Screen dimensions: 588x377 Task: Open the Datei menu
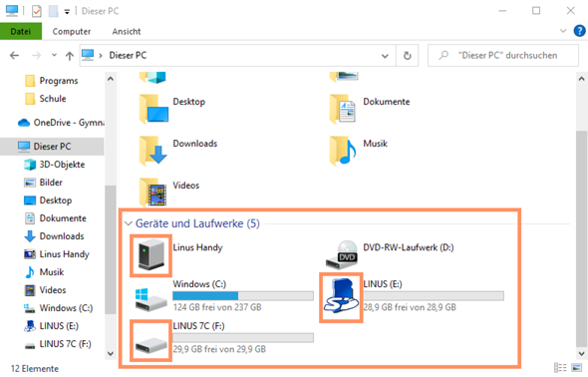21,31
